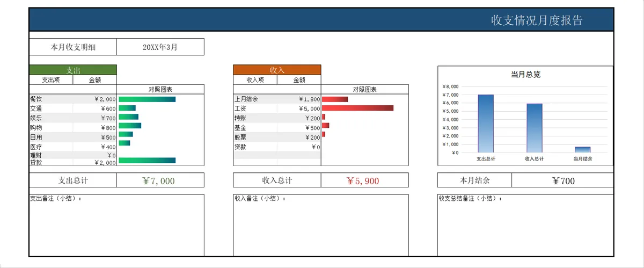Click the ¥2,000 amount in expense 贷款 row
This screenshot has width=644, height=268.
[x=95, y=162]
